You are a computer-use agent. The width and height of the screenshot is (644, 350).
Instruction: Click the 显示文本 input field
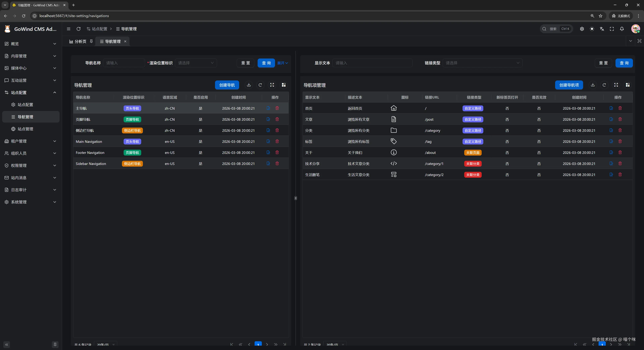tap(372, 63)
